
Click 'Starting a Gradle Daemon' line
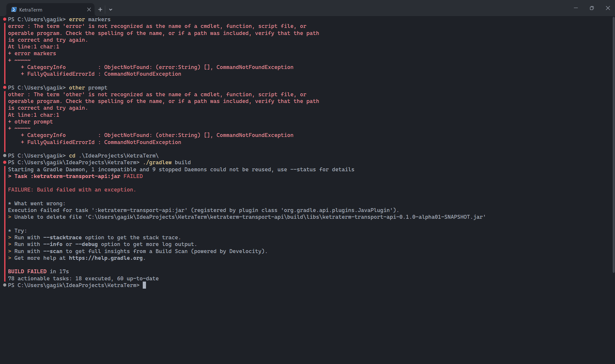click(181, 170)
